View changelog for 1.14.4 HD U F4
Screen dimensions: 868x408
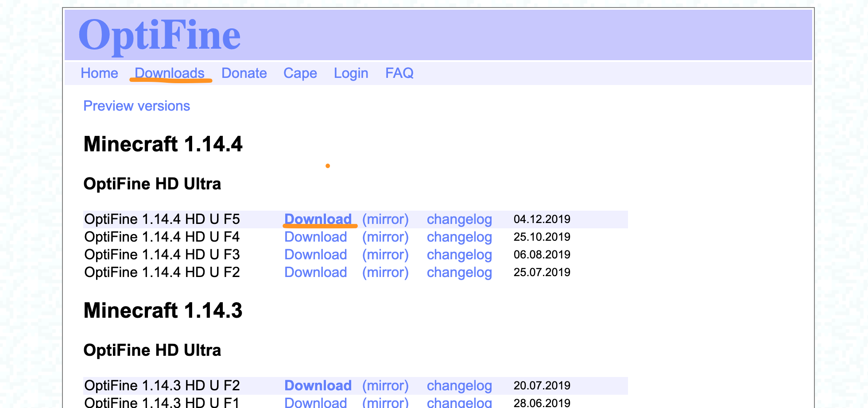[459, 237]
